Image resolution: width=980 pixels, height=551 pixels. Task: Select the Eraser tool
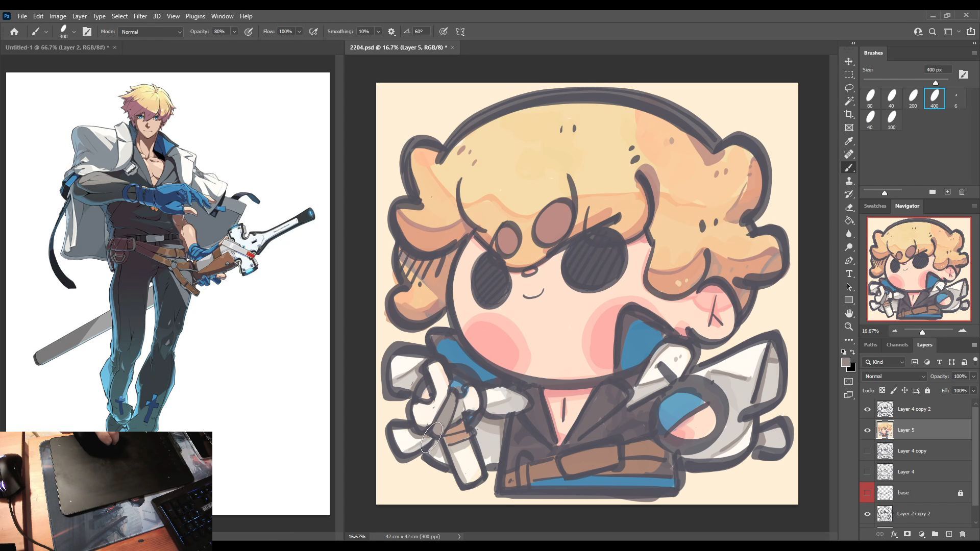point(849,207)
